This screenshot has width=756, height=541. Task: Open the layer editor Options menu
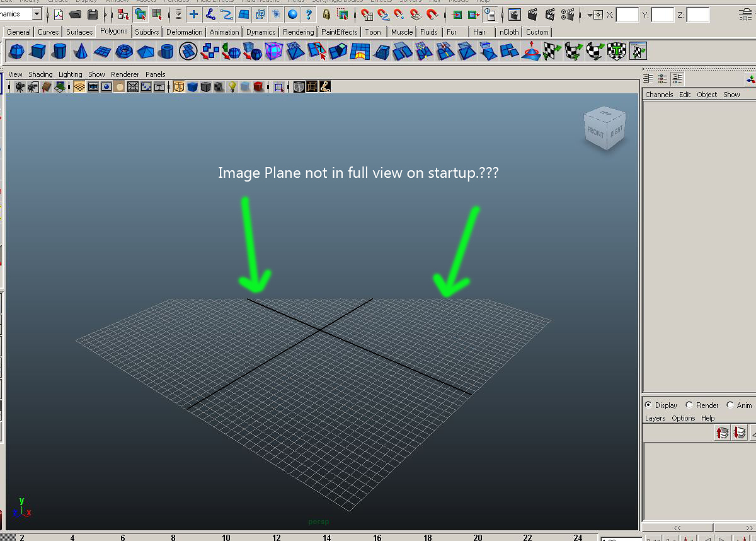pyautogui.click(x=683, y=418)
